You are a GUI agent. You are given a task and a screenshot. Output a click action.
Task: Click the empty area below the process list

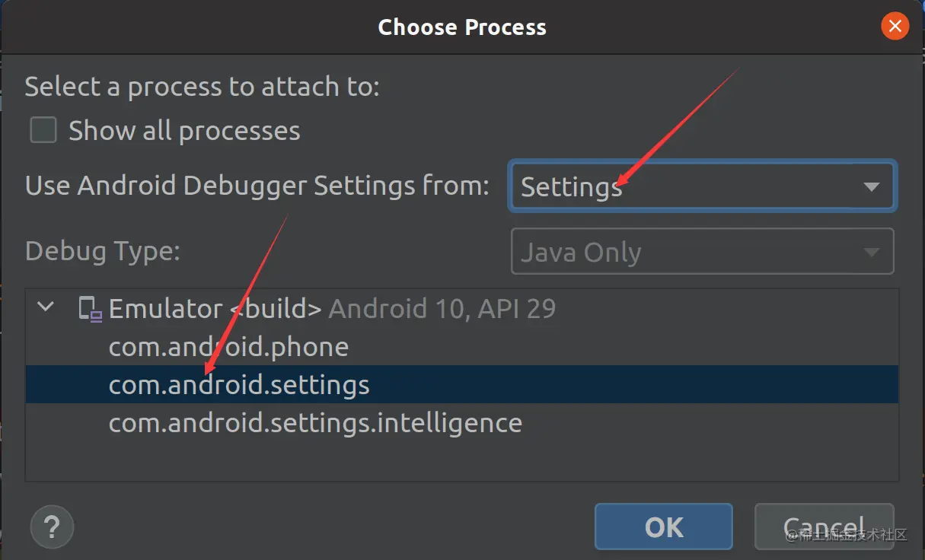462,460
